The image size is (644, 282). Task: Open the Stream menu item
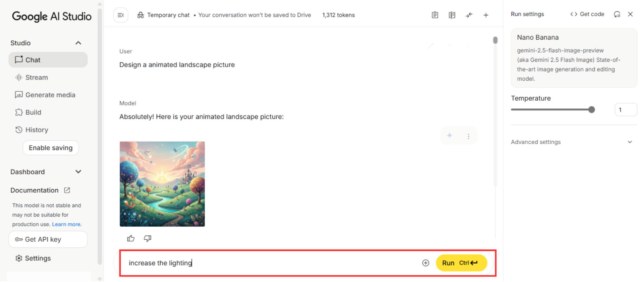pos(36,78)
